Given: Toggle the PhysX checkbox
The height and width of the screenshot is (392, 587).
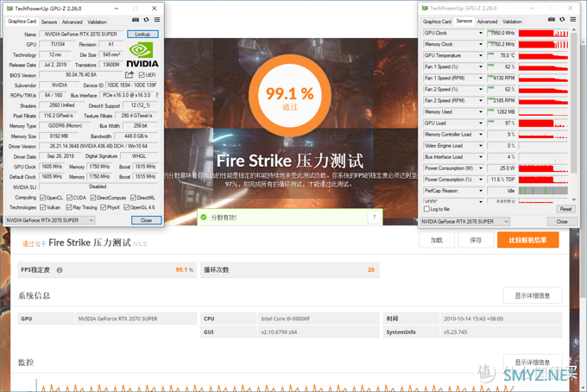Looking at the screenshot, I should 104,207.
